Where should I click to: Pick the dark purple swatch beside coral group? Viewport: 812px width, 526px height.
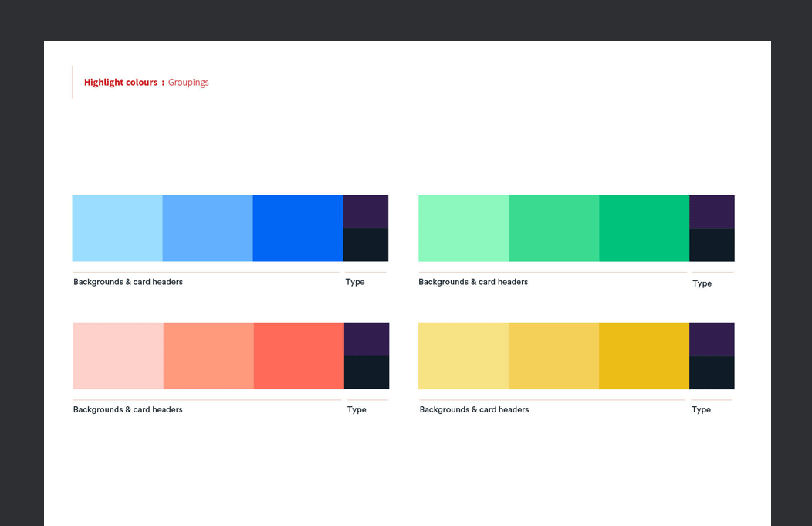367,339
